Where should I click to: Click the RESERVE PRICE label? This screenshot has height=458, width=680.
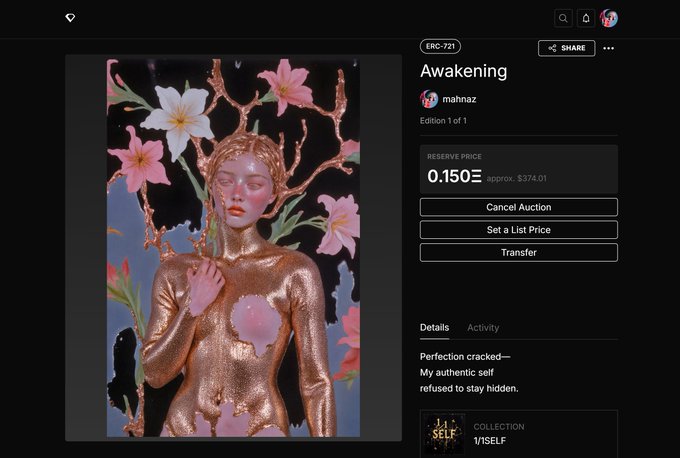click(x=454, y=157)
